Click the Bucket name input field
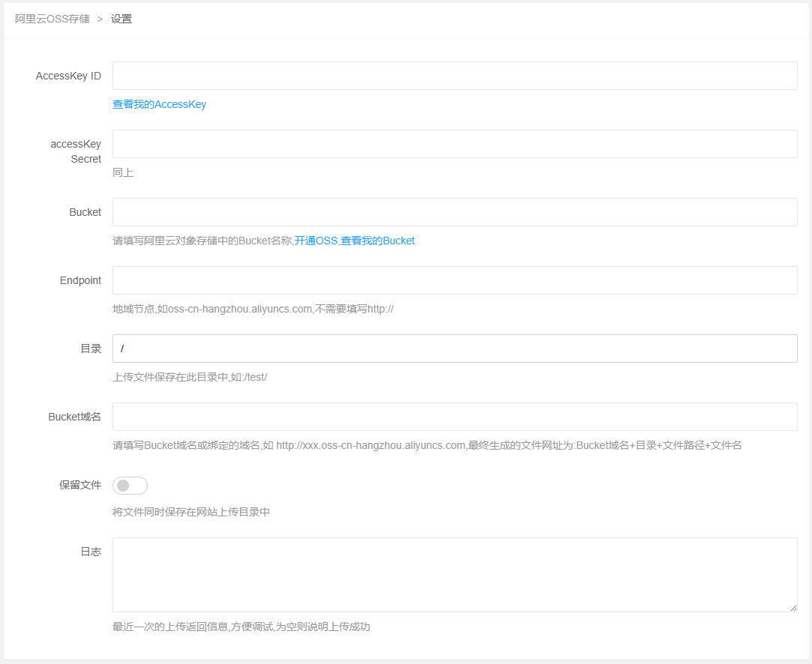Image resolution: width=812 pixels, height=664 pixels. [x=454, y=212]
